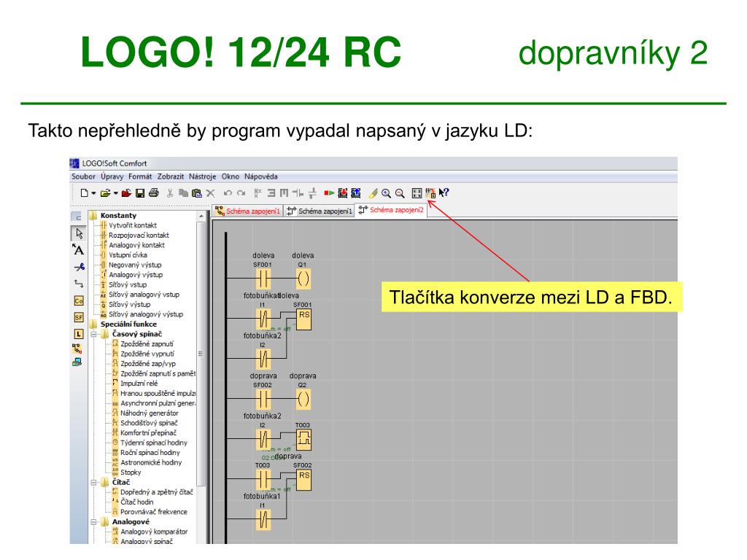Click the Delete X icon in toolbar
This screenshot has width=747, height=560.
coord(210,192)
